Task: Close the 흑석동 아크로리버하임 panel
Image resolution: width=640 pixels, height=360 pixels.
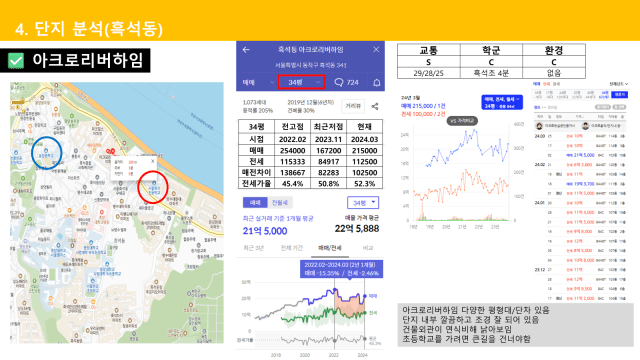Action: coord(376,49)
